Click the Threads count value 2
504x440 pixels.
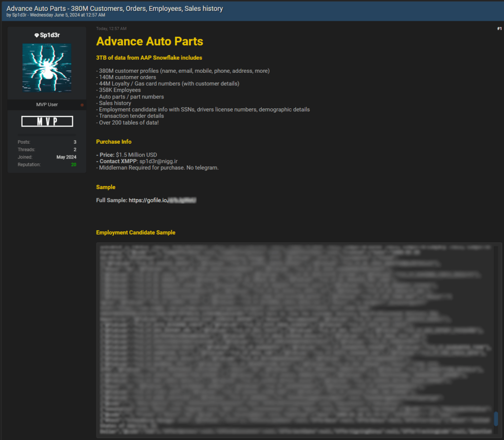pyautogui.click(x=75, y=150)
